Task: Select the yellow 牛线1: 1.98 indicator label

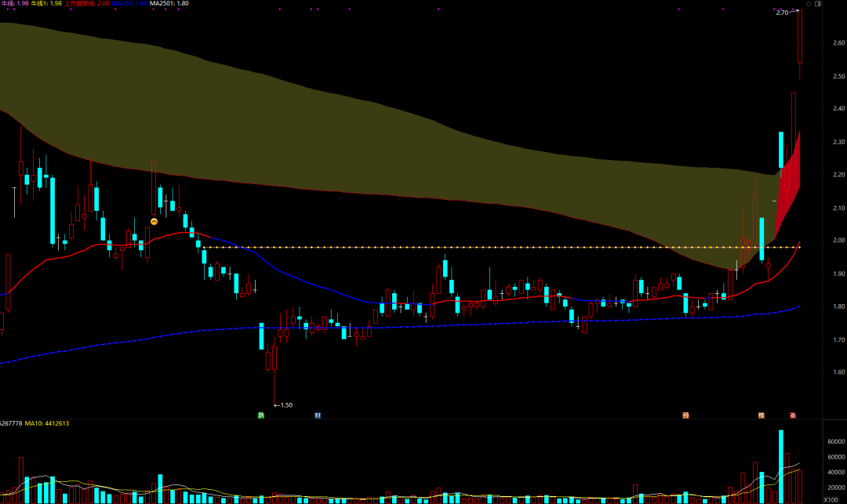Action: [46, 3]
